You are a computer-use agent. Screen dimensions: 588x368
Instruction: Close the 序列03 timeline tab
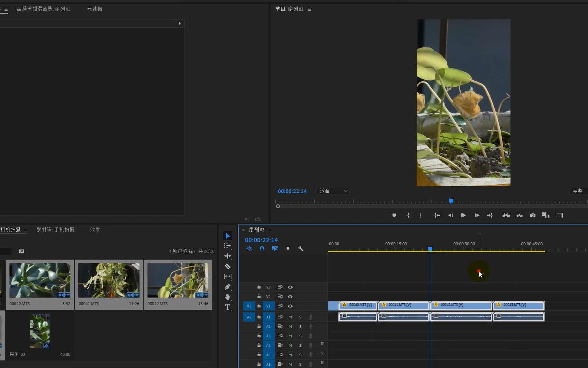pyautogui.click(x=244, y=230)
